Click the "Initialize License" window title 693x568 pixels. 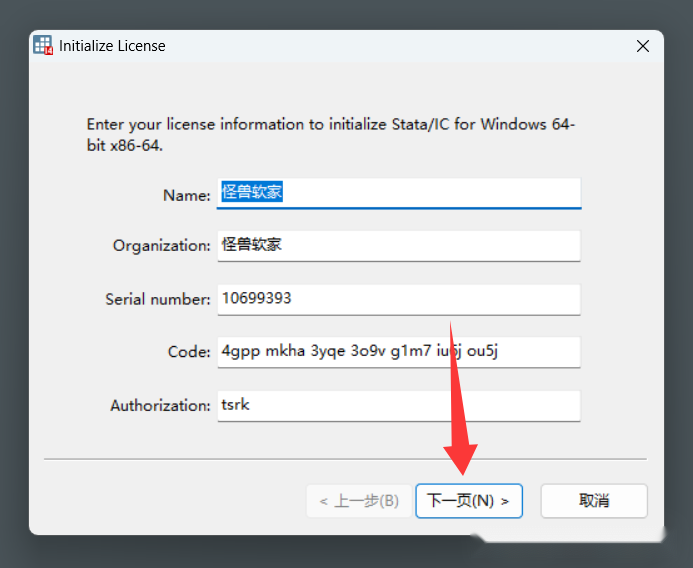point(112,46)
